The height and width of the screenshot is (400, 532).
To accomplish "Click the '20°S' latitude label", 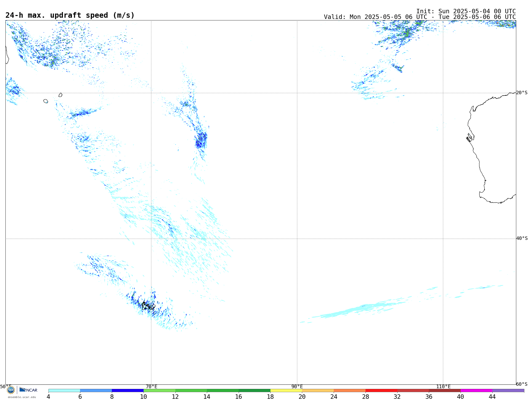I will [x=522, y=93].
